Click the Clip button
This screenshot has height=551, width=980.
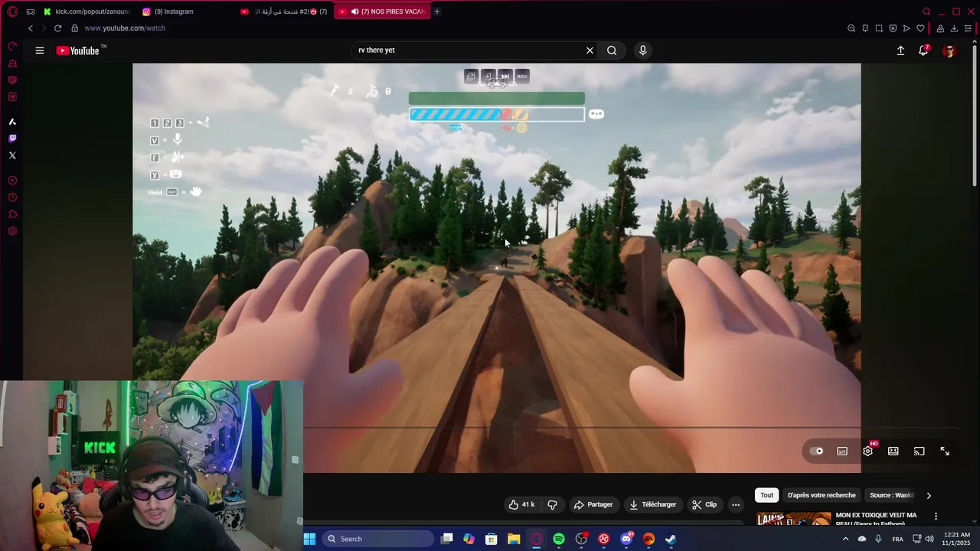pos(704,505)
